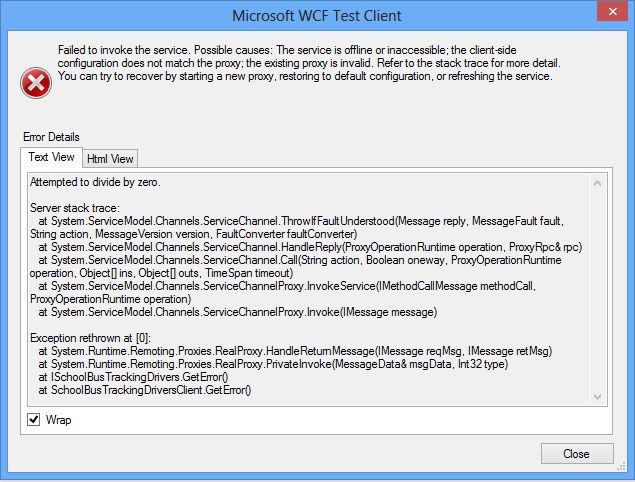Close the WCF Test Client window
Image resolution: width=635 pixels, height=482 pixels.
point(613,11)
